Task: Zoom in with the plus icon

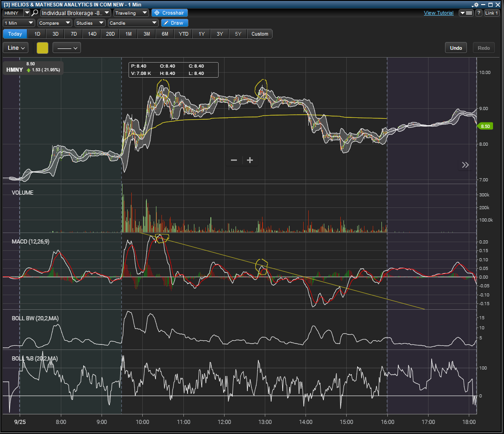Action: click(250, 160)
